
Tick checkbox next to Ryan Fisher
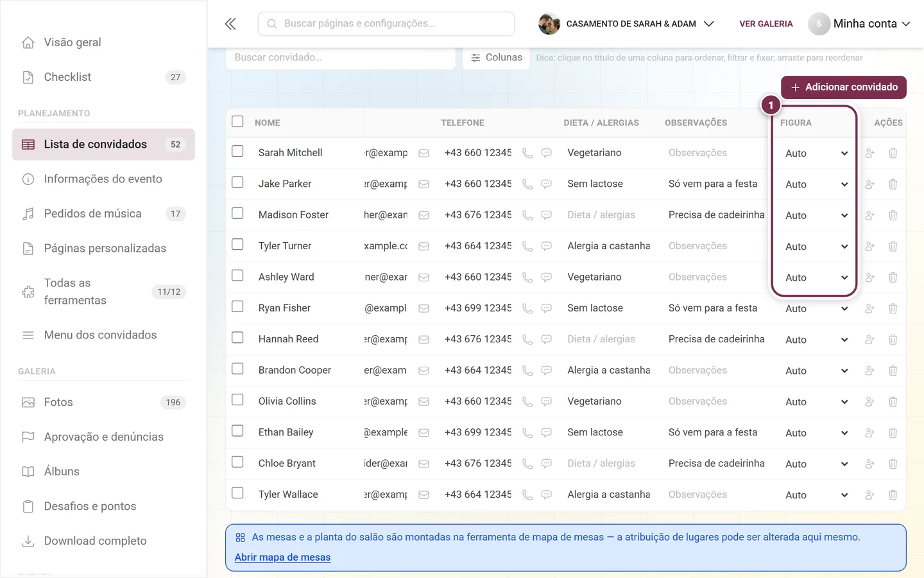pos(237,306)
